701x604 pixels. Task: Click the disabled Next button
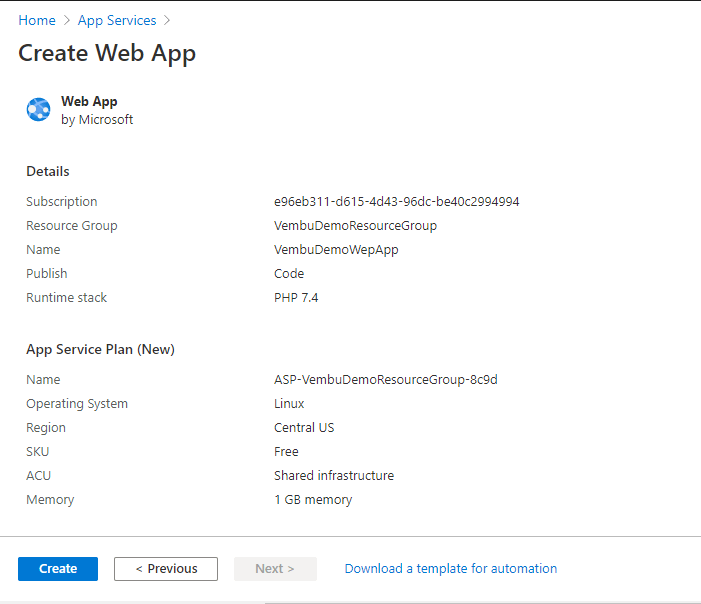[275, 569]
